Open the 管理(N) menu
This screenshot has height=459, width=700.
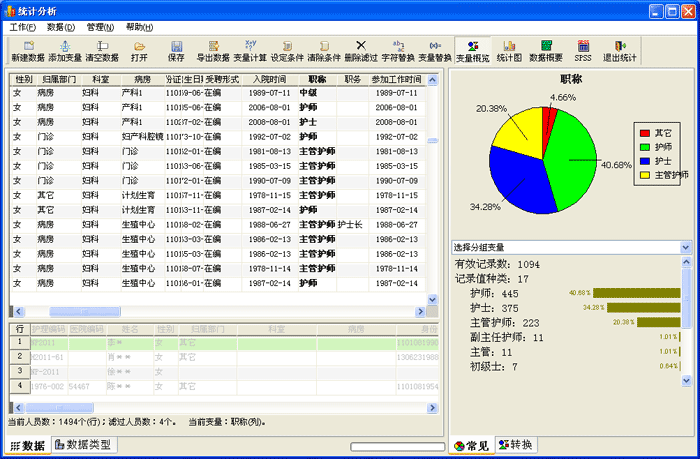(100, 27)
